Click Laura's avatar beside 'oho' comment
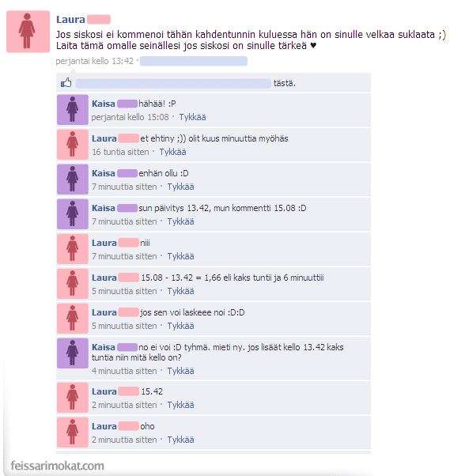Screen dimensions: 465x476 pos(73,433)
